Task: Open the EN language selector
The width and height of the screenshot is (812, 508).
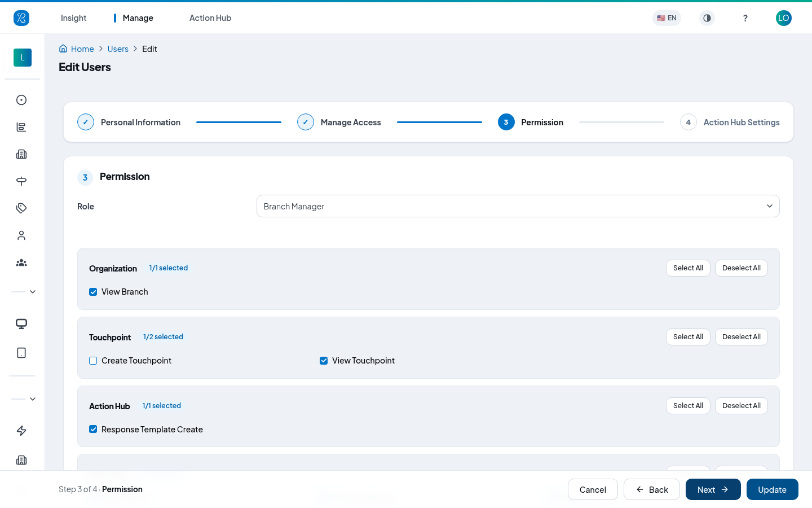Action: pyautogui.click(x=667, y=18)
